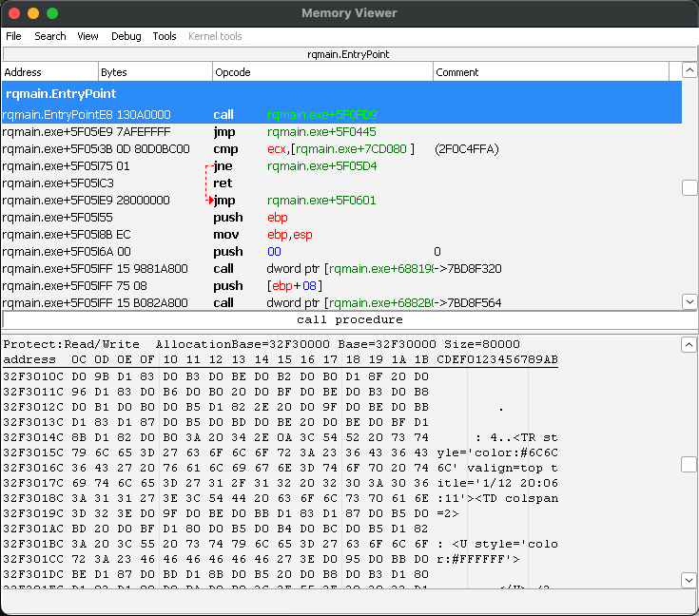Click ASCII text ":11'><TD colspan" in hex view

coord(497,498)
